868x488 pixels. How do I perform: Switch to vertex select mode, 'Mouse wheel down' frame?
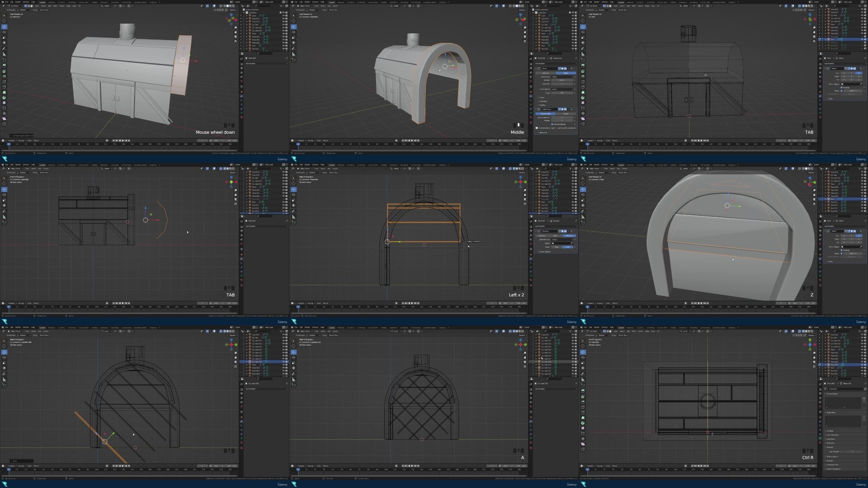pos(26,6)
